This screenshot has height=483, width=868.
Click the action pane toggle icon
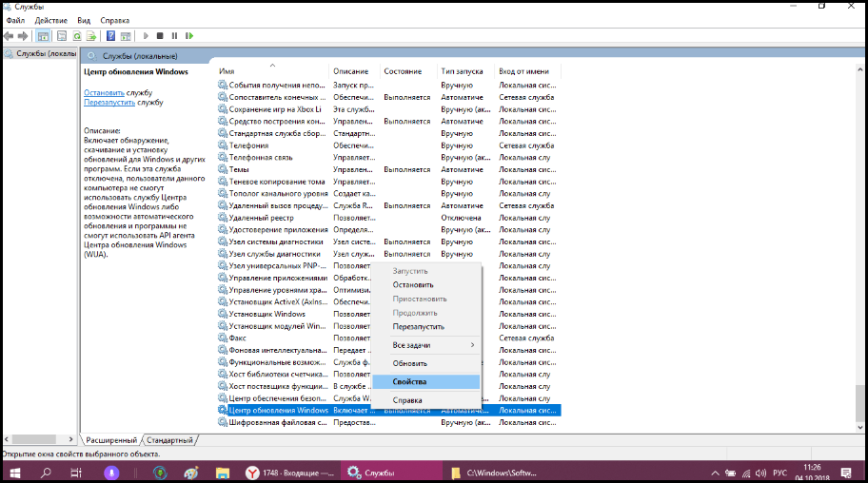pyautogui.click(x=126, y=36)
